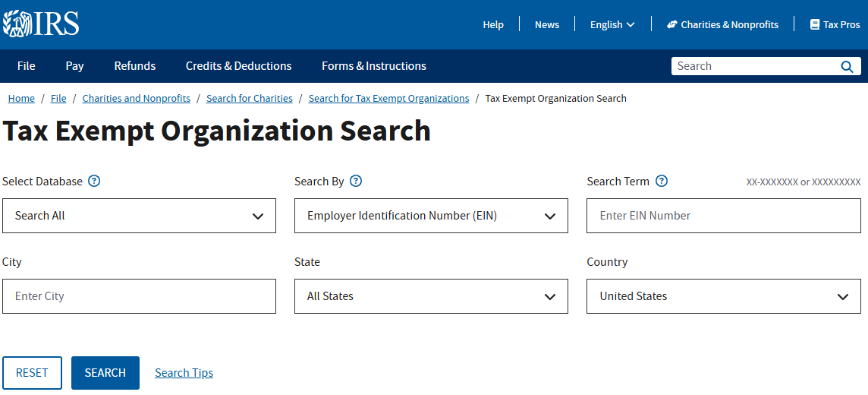868x395 pixels.
Task: Expand the Select Database dropdown
Action: coord(139,216)
